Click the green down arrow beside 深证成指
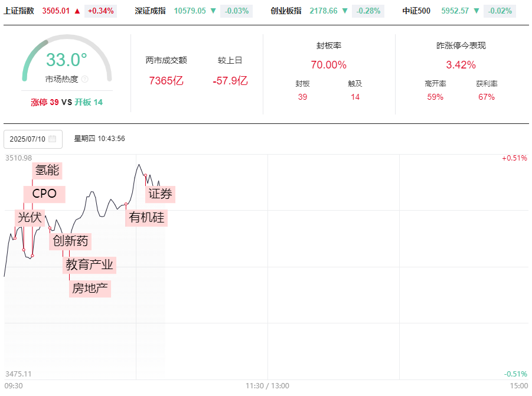 click(x=213, y=11)
